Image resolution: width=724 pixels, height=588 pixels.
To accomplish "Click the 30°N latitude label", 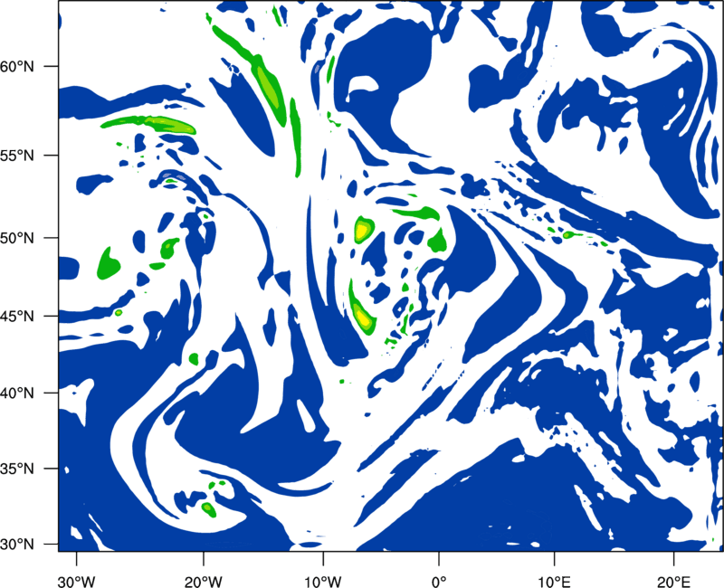I will 17,545.
